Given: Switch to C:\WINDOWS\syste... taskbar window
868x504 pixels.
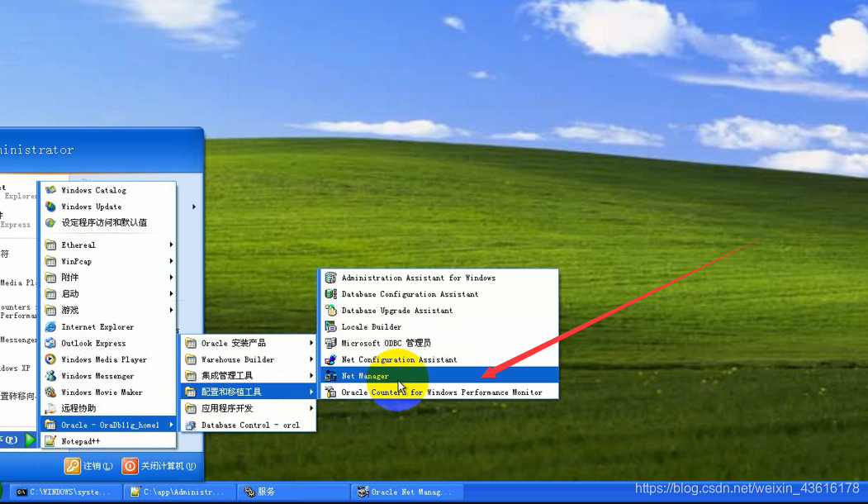Looking at the screenshot, I should [66, 492].
